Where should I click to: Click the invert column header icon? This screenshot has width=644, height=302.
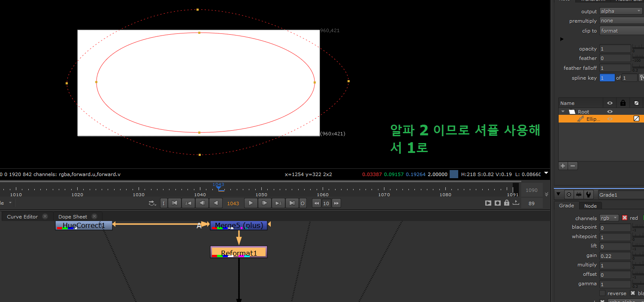pos(636,103)
